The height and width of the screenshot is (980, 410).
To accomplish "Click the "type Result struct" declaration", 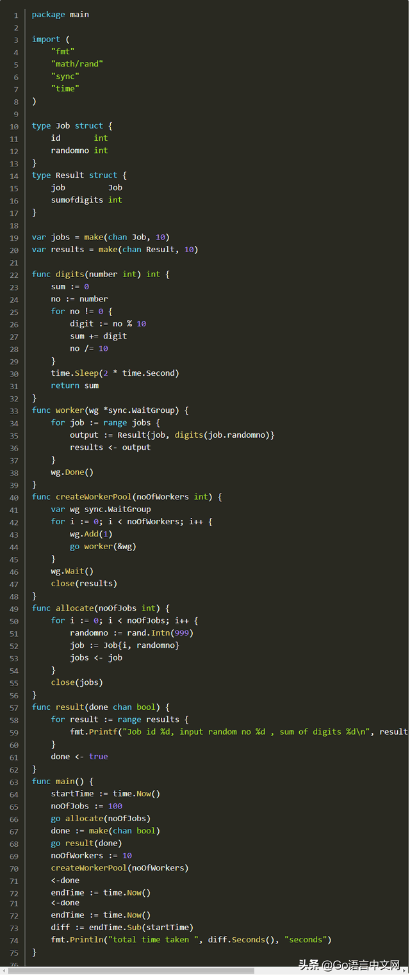I will click(79, 175).
